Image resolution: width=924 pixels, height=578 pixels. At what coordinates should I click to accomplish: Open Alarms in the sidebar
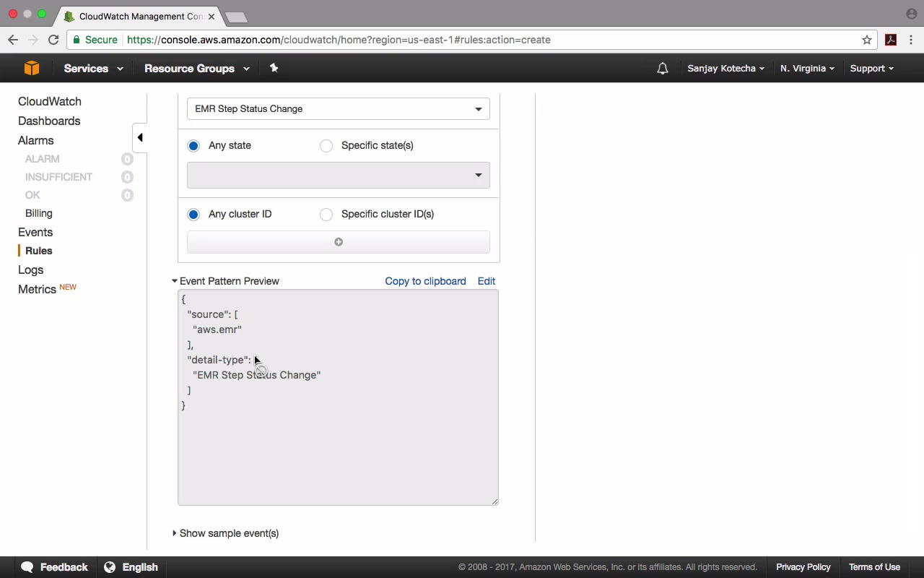coord(36,141)
